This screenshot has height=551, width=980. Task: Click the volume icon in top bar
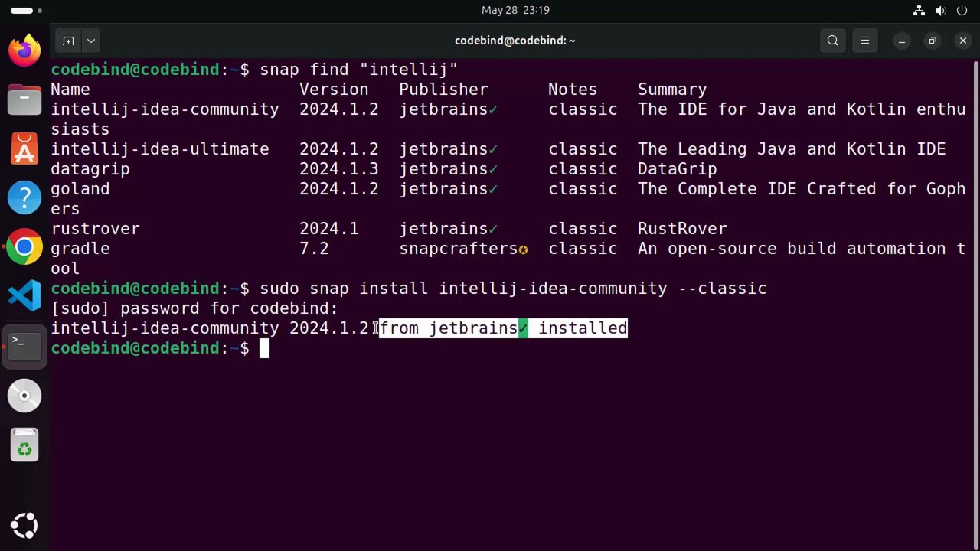[x=940, y=10]
